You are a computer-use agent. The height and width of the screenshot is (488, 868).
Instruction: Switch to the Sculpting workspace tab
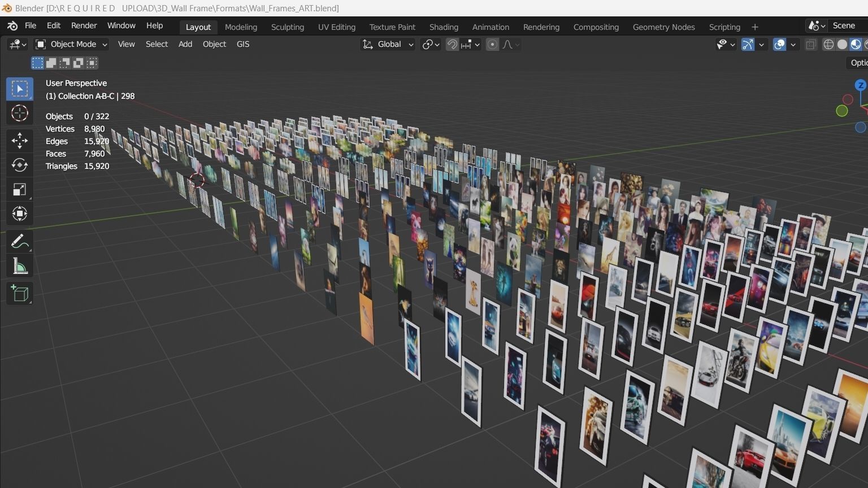tap(288, 27)
